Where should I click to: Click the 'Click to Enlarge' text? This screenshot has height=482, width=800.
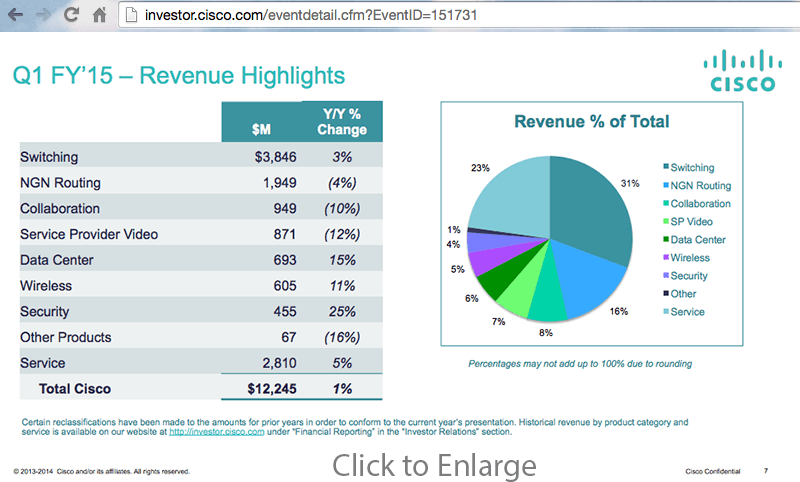[434, 465]
